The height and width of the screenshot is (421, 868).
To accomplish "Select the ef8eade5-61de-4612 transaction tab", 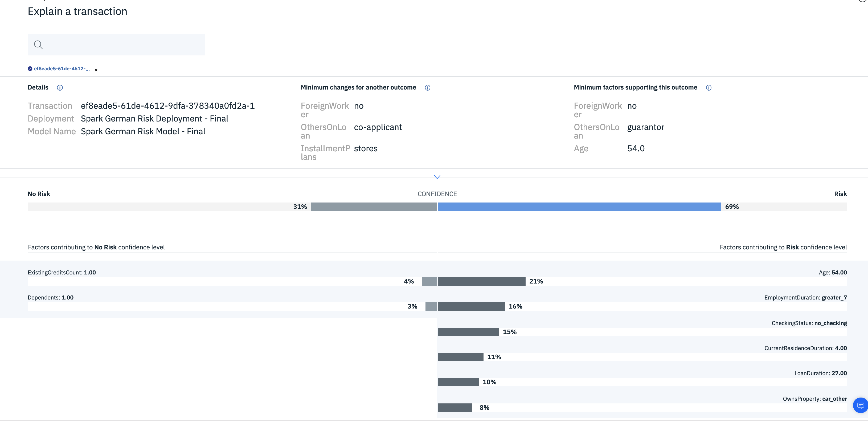I will pos(62,69).
